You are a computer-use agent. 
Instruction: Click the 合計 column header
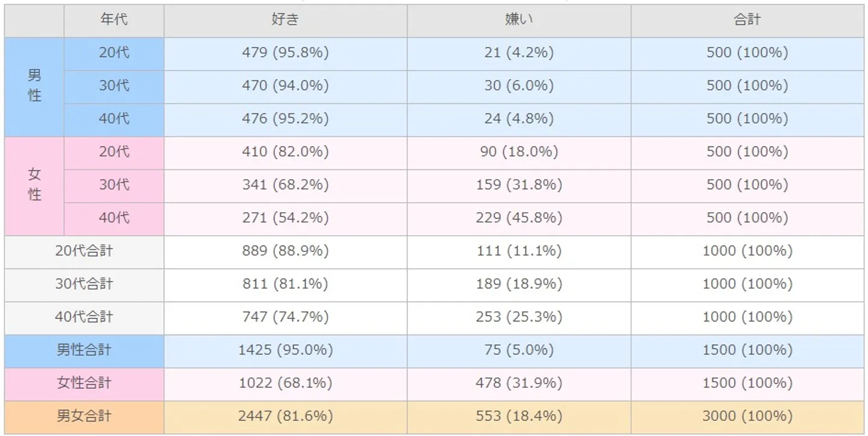(747, 20)
